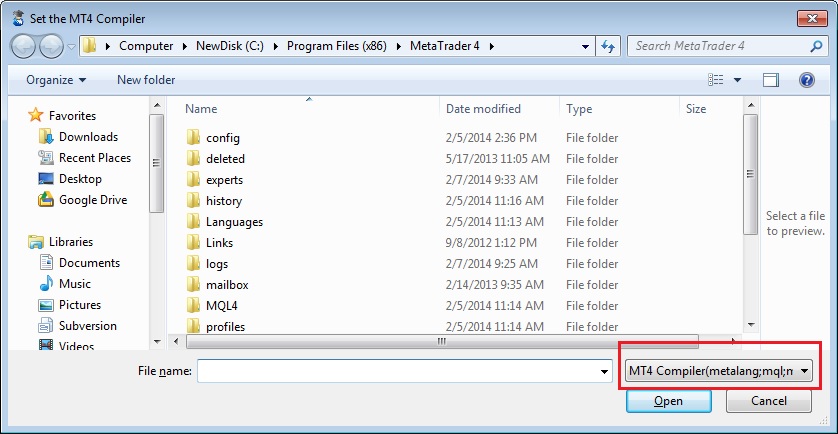Select the profiles folder icon
This screenshot has height=434, width=838.
tap(193, 326)
